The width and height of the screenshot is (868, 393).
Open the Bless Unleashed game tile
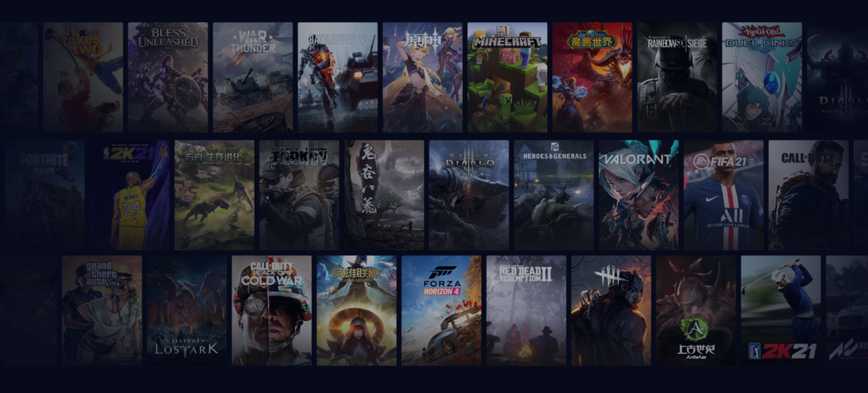[x=168, y=77]
